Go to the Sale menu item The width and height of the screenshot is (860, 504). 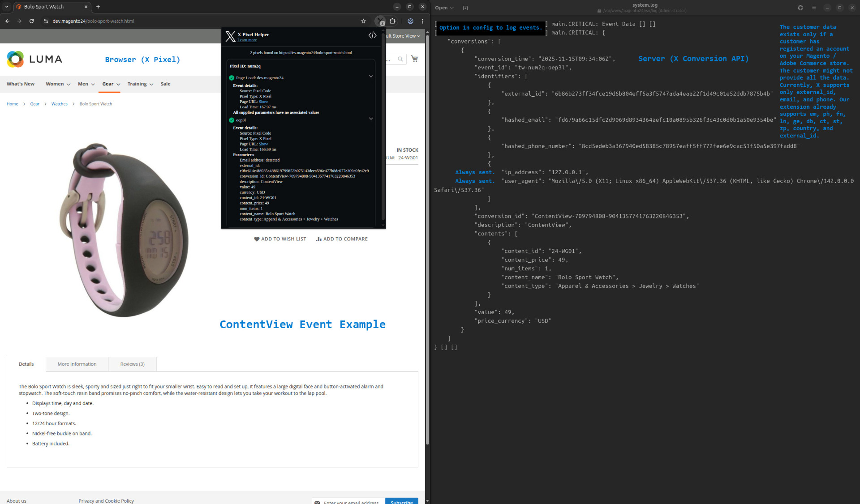tap(165, 84)
